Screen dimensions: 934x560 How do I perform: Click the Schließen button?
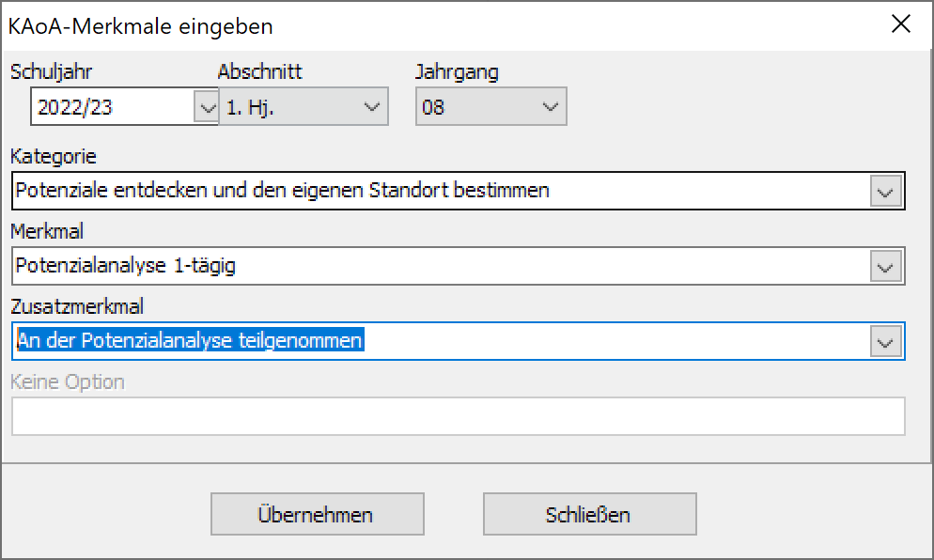click(589, 514)
